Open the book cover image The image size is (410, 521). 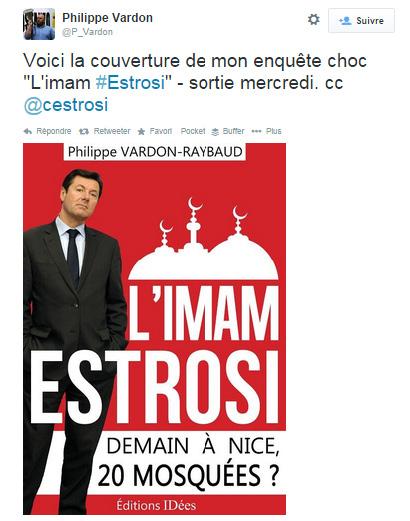coord(154,329)
